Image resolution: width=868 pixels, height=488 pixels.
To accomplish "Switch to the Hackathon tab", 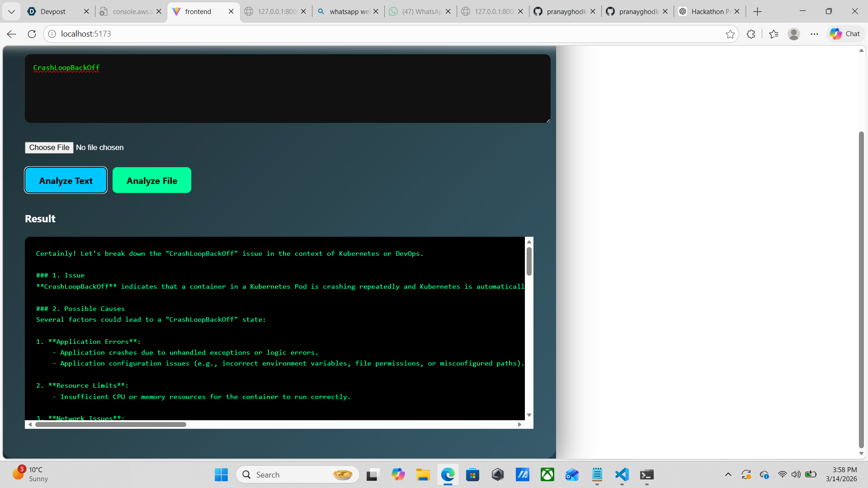I will pos(707,11).
